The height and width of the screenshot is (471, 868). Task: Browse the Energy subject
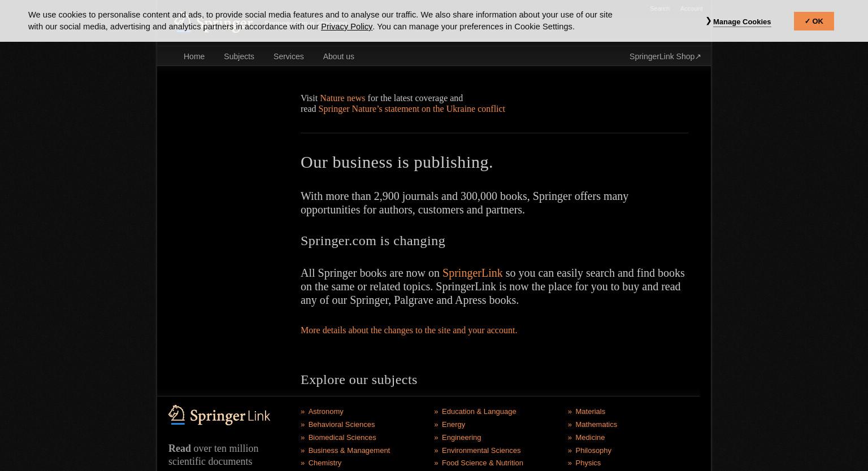tap(453, 425)
